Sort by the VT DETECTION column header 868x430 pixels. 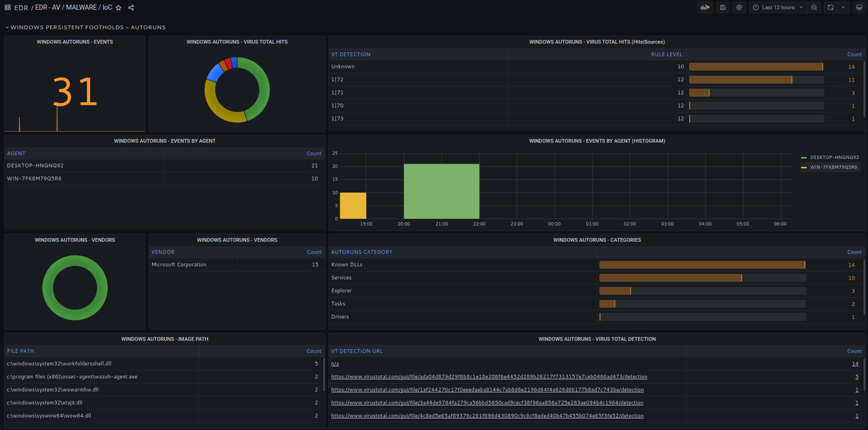(x=351, y=54)
